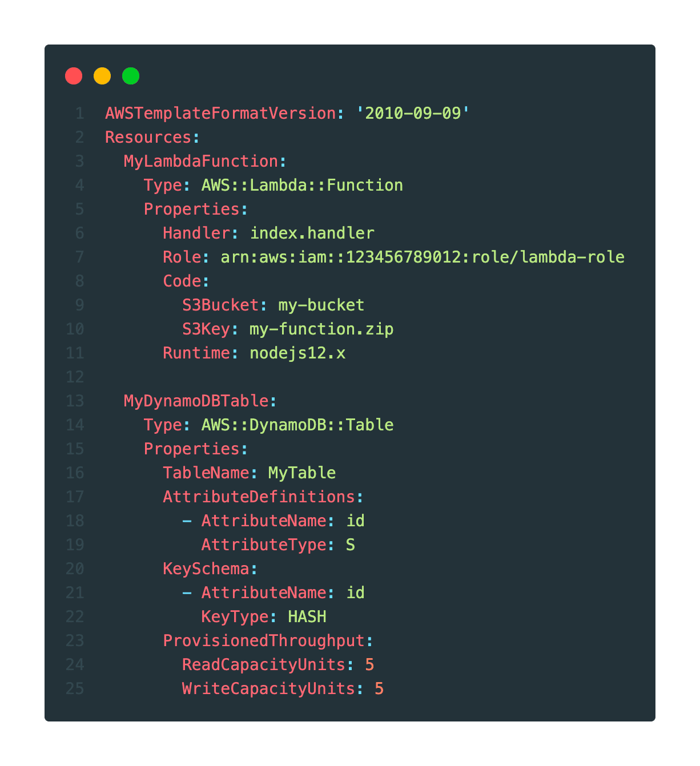Click the HASH KeyType value
The image size is (700, 766).
307,616
